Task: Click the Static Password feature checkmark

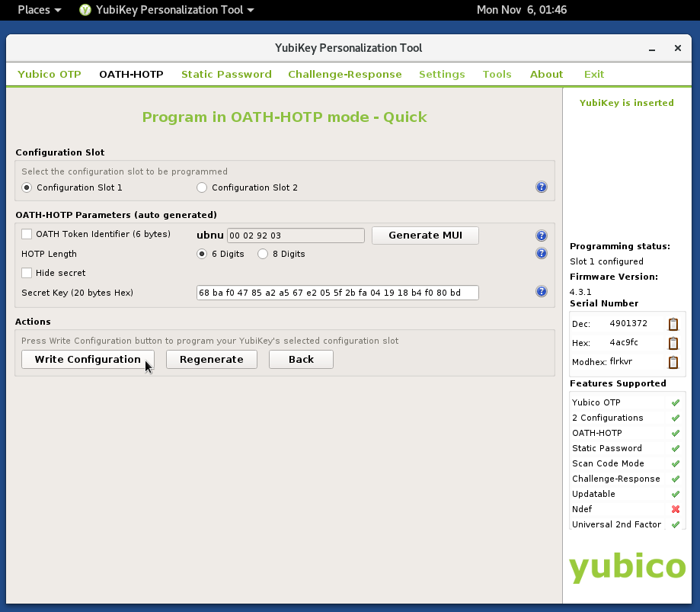Action: 676,448
